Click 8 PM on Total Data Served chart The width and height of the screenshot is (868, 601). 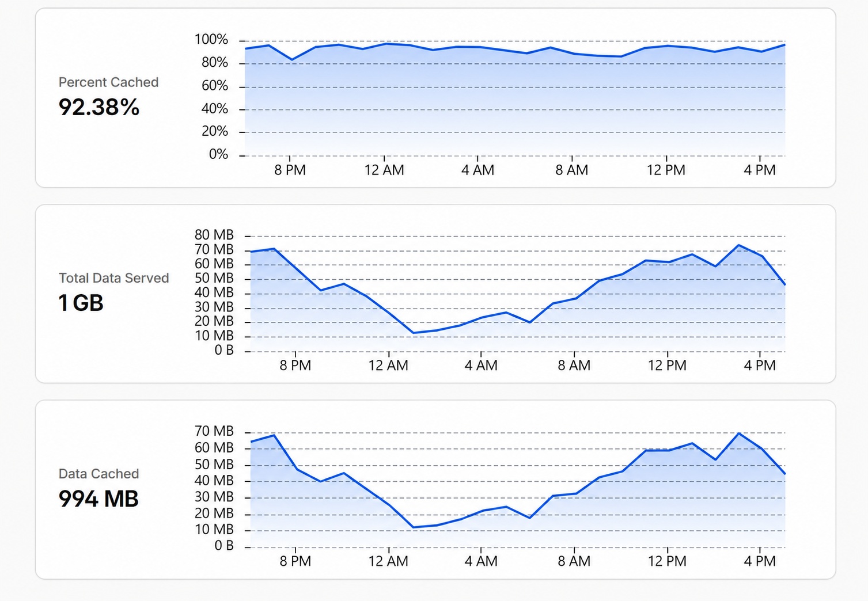coord(295,366)
